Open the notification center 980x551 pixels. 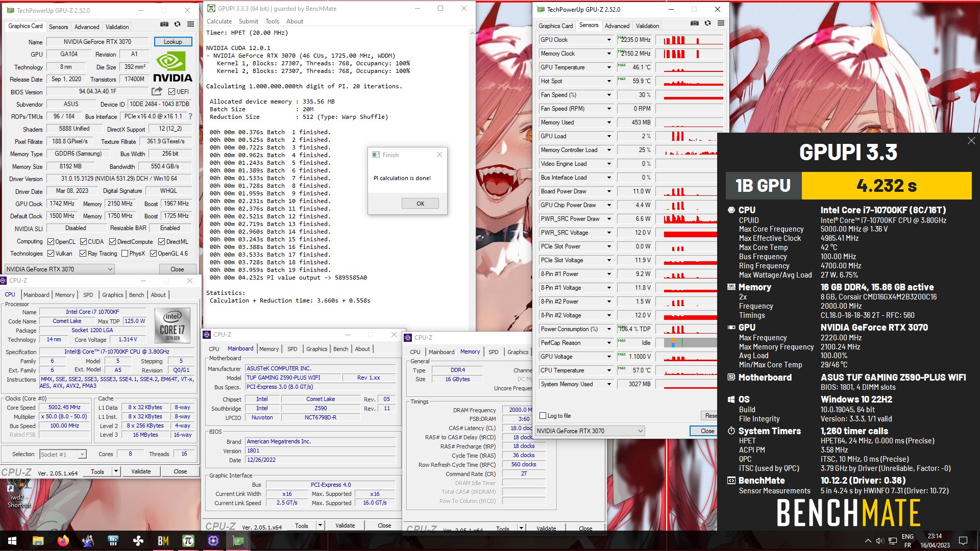point(963,541)
